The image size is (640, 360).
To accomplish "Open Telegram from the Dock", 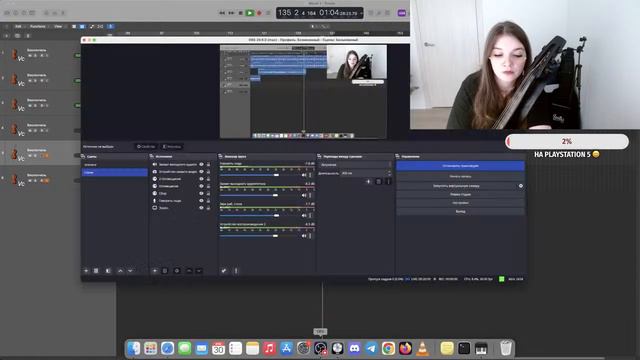I will 371,348.
